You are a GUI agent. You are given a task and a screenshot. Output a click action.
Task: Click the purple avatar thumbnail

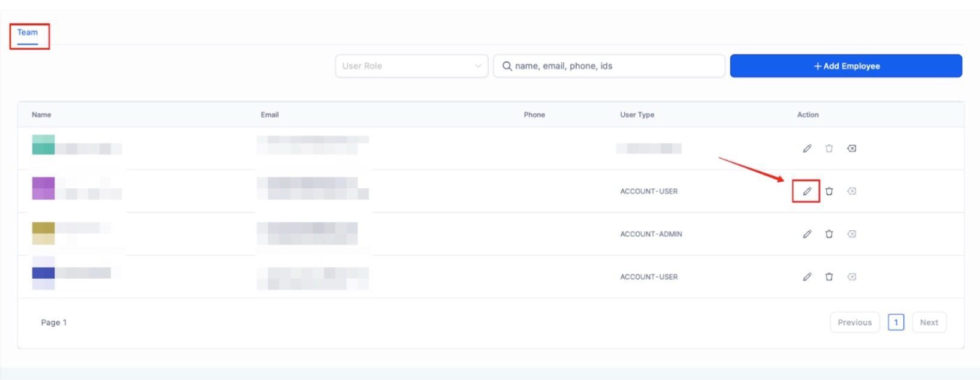(43, 188)
